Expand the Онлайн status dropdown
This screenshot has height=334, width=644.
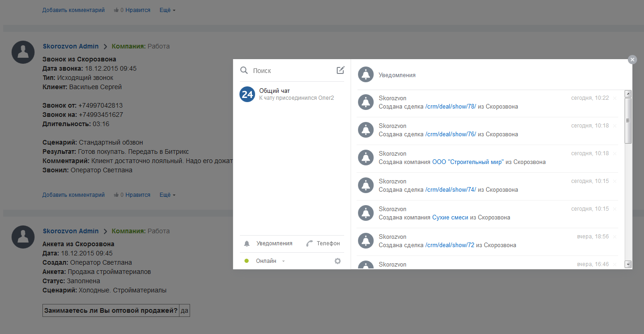(x=283, y=261)
